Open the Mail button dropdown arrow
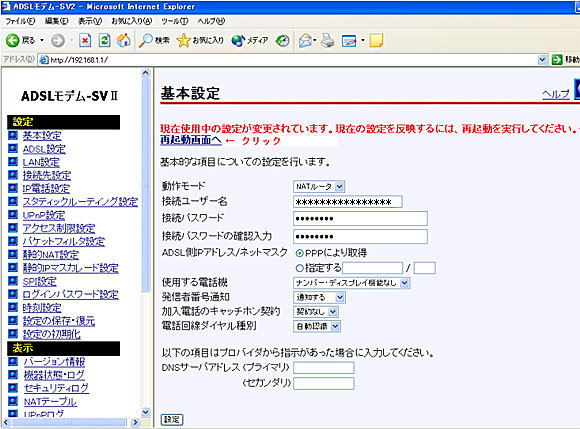 [314, 40]
